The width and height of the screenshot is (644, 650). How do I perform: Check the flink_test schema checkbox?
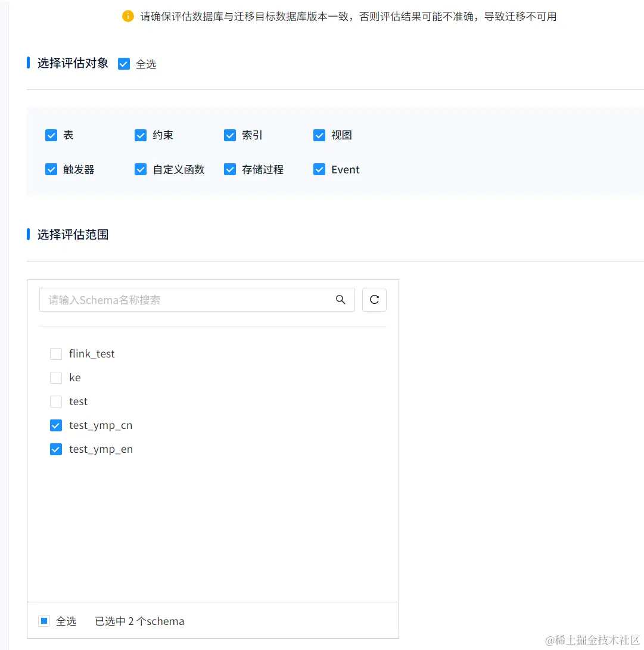56,354
